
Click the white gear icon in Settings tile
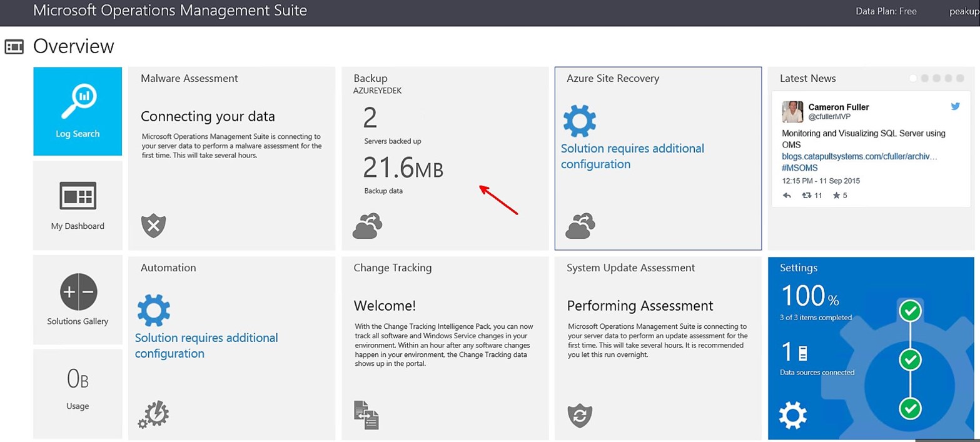(x=793, y=415)
